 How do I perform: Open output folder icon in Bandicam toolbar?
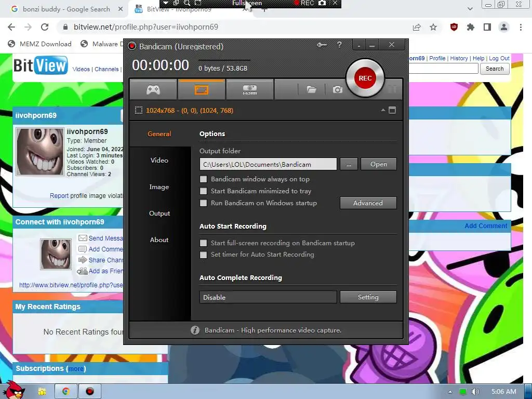point(312,89)
